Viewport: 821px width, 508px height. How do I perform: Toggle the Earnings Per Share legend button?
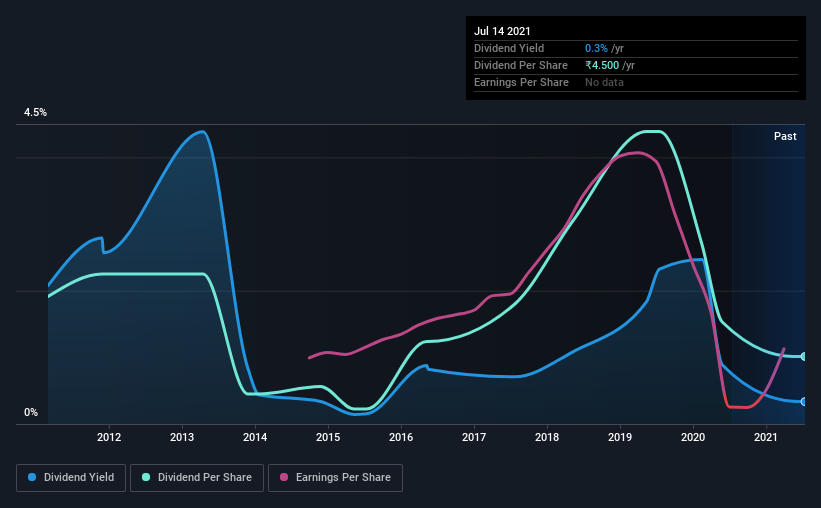click(336, 478)
